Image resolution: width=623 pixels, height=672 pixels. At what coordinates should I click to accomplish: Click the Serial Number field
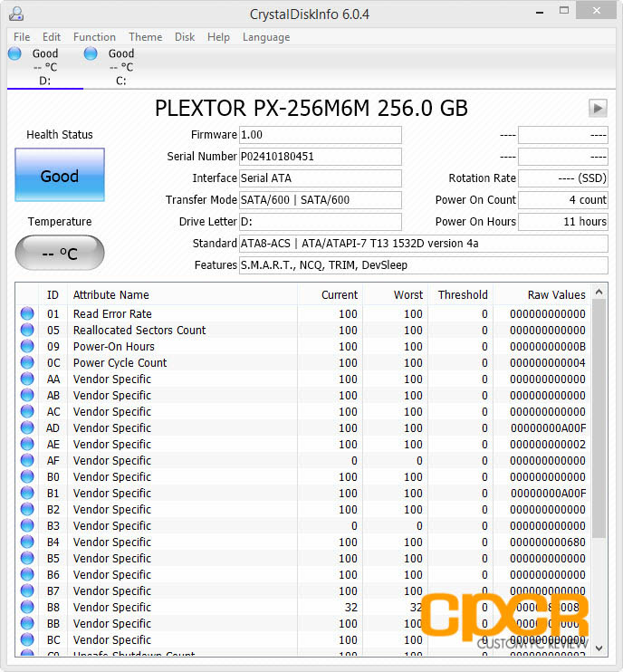tap(320, 157)
